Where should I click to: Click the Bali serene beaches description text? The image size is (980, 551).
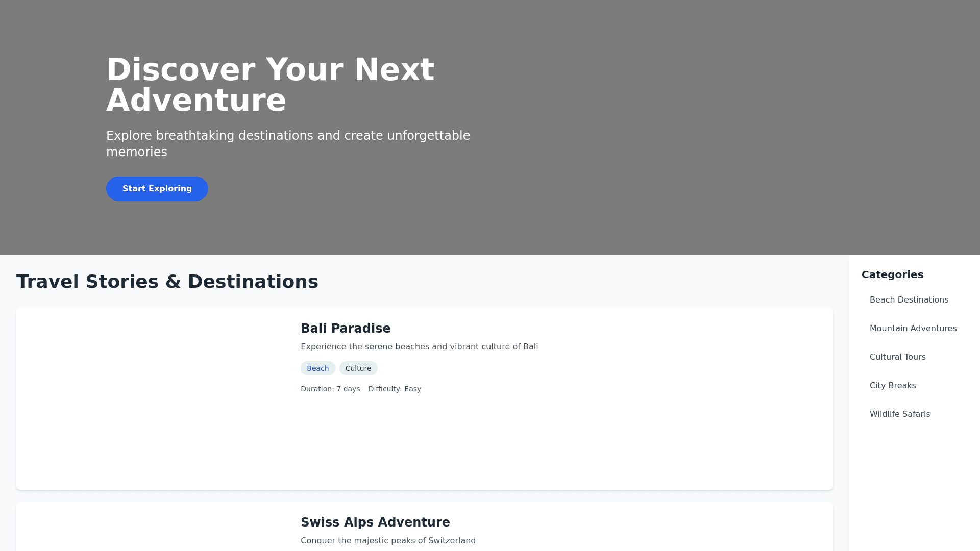[419, 347]
